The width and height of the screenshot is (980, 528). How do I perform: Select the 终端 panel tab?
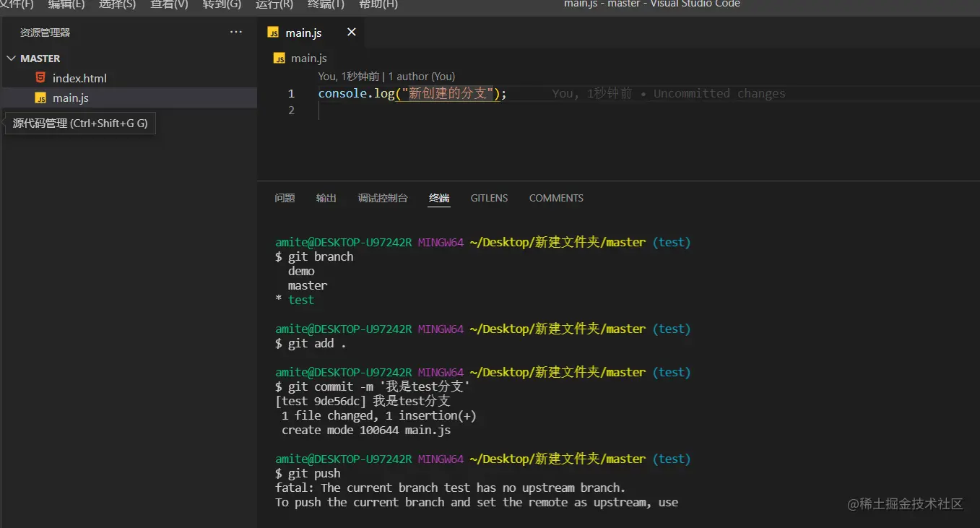[439, 198]
